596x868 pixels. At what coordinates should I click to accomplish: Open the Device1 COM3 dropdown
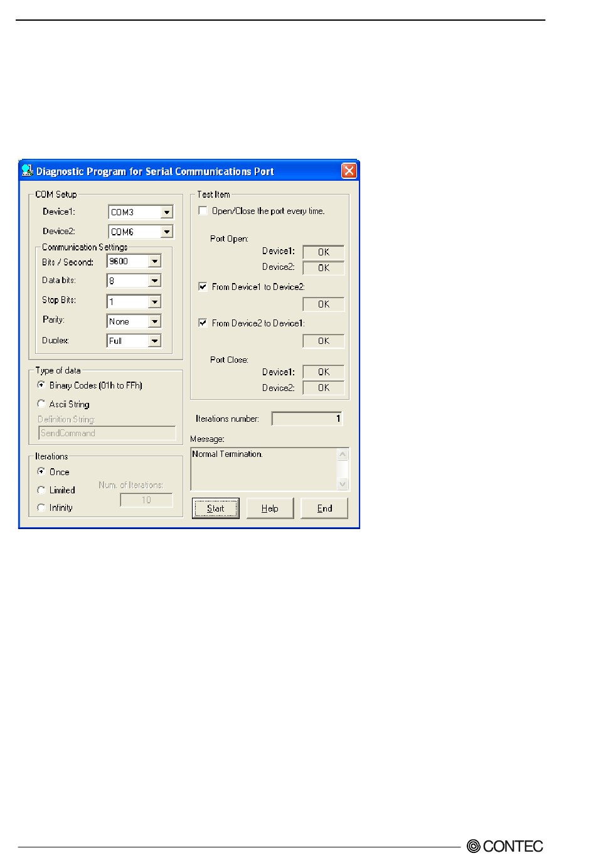pyautogui.click(x=166, y=212)
